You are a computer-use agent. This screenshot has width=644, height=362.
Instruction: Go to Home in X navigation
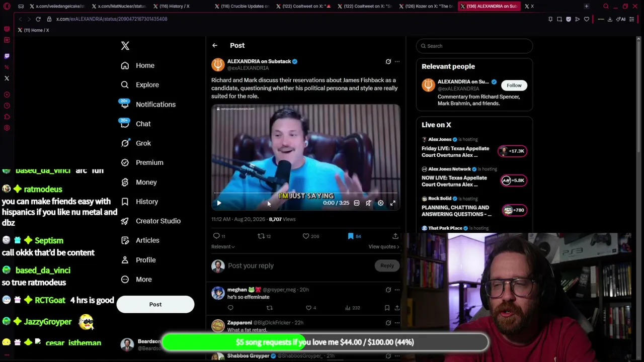point(138,65)
